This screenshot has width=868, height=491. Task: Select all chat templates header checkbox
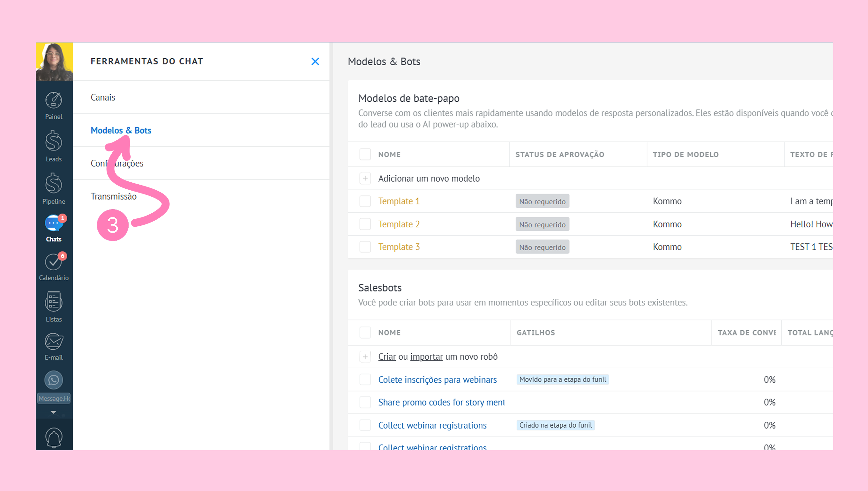(365, 154)
